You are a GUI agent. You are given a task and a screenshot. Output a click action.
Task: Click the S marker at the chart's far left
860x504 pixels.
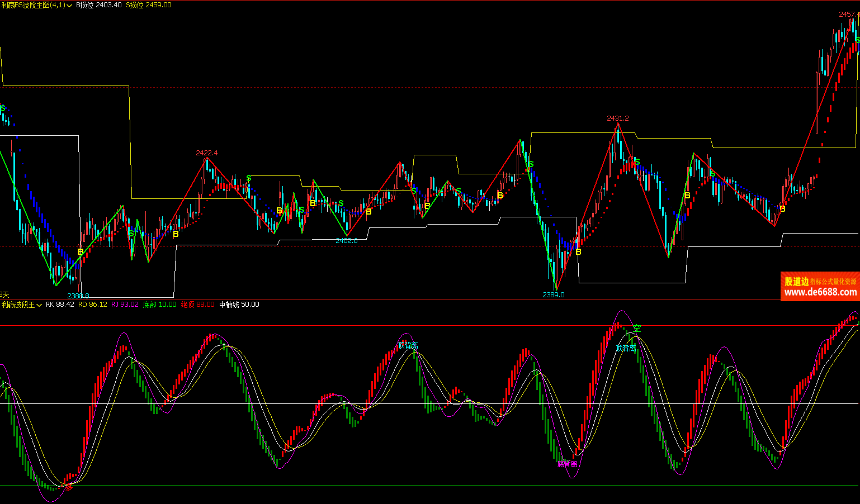point(3,108)
